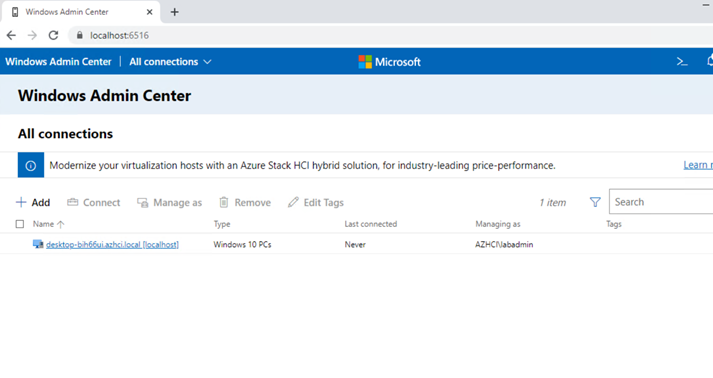Click the lock icon in the address bar
Screen dimensions: 713x378
(x=80, y=35)
